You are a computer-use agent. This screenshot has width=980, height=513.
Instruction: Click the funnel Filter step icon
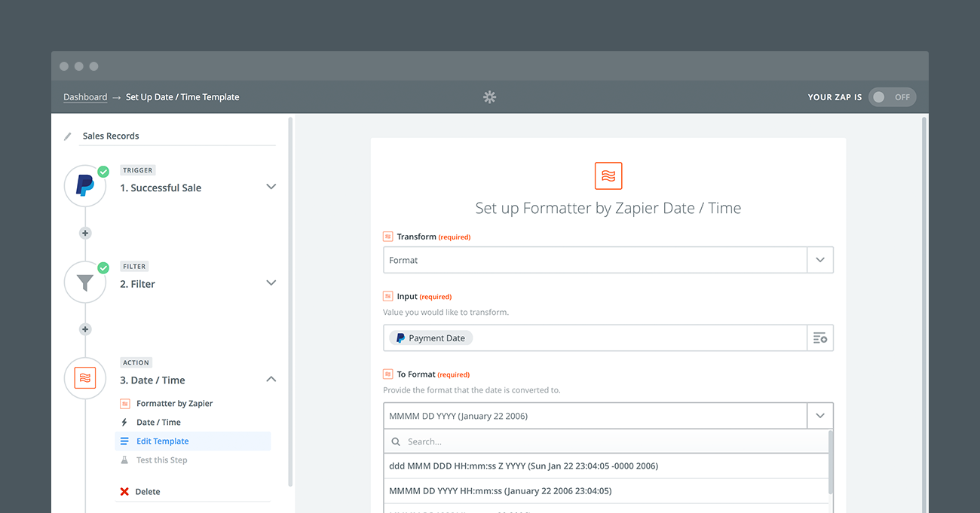point(85,282)
